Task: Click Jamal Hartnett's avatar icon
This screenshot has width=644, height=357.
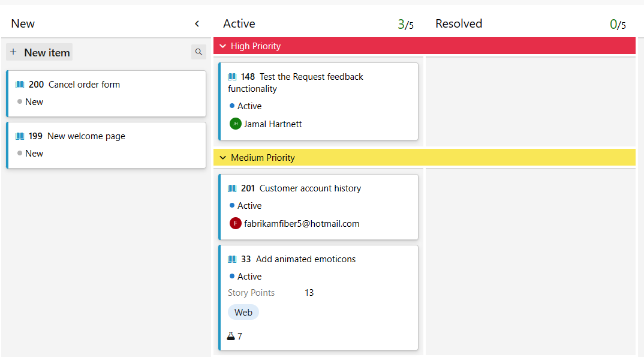Action: pos(235,124)
